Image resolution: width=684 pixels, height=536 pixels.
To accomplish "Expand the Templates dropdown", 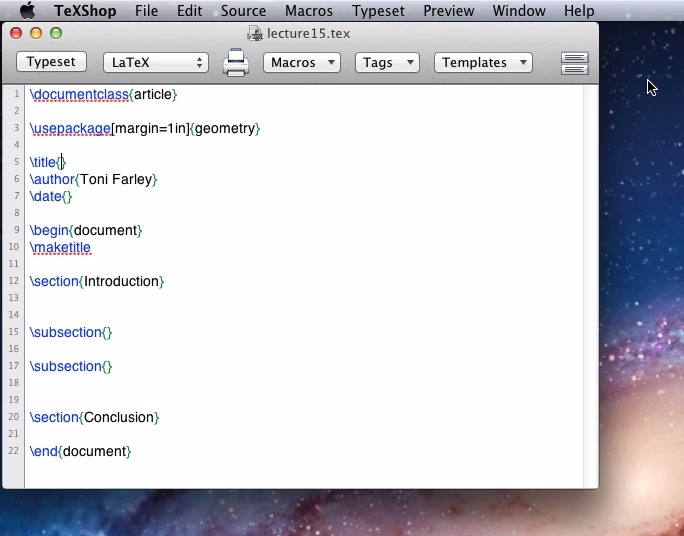I will pos(483,62).
